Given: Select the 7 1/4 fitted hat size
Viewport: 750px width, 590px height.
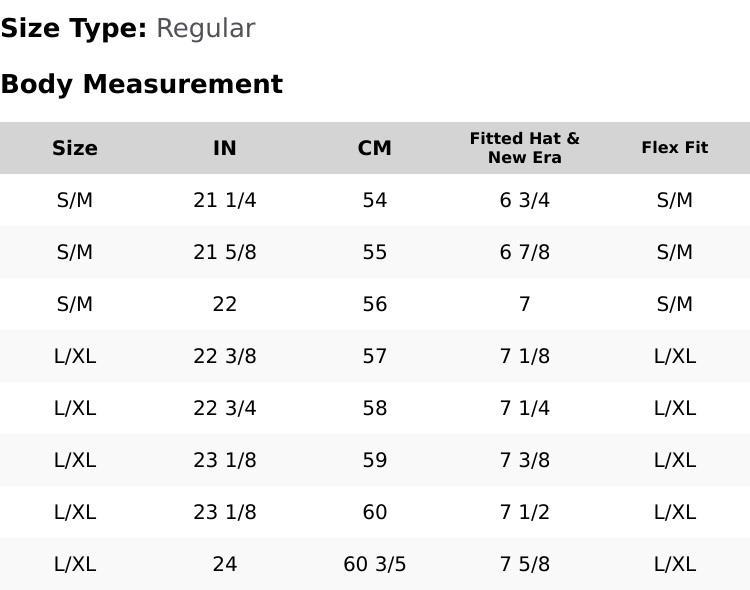Looking at the screenshot, I should pos(525,408).
